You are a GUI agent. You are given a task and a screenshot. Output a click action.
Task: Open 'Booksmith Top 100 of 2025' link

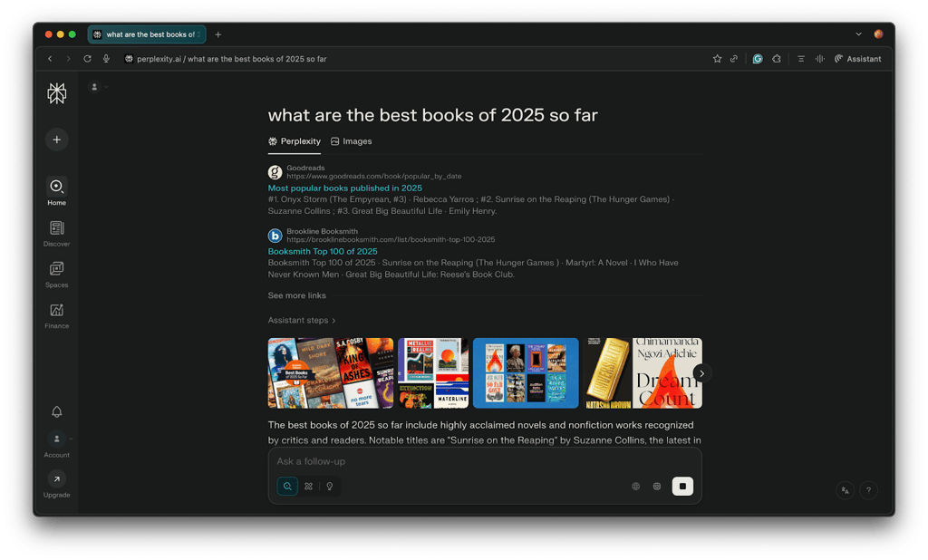point(323,252)
